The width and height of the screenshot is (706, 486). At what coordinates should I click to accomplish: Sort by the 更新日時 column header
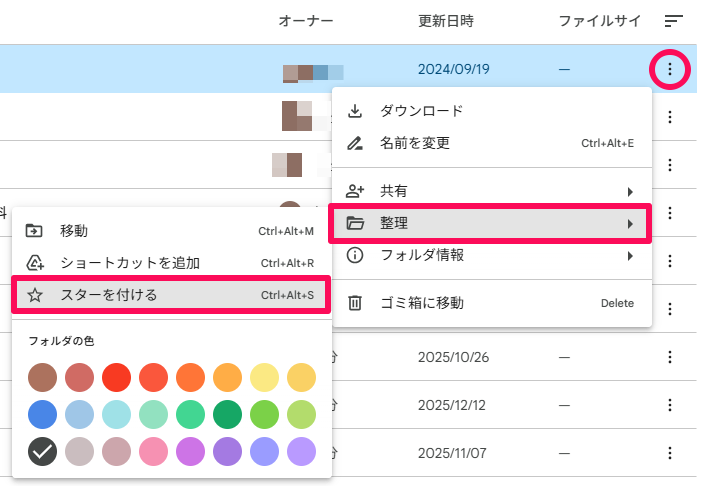click(x=446, y=21)
